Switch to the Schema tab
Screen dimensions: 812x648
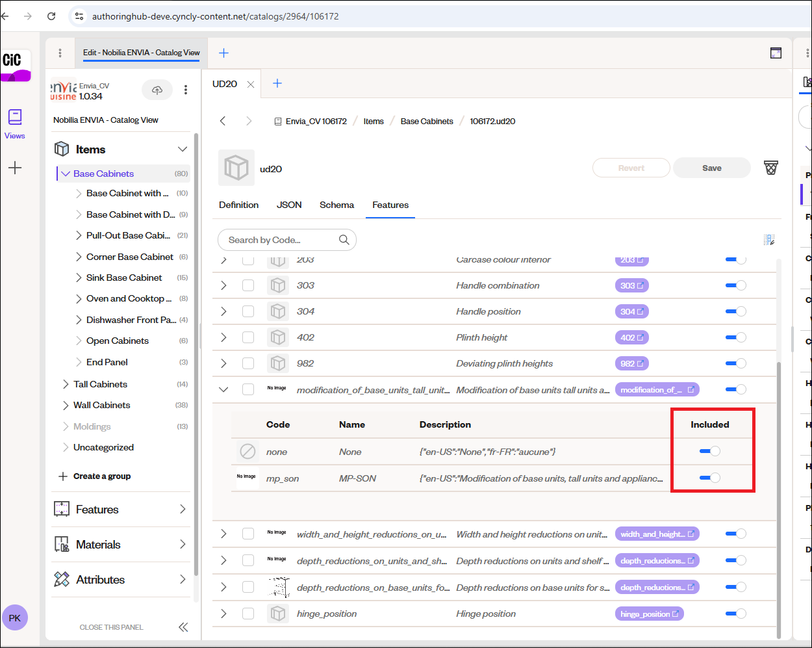coord(336,205)
